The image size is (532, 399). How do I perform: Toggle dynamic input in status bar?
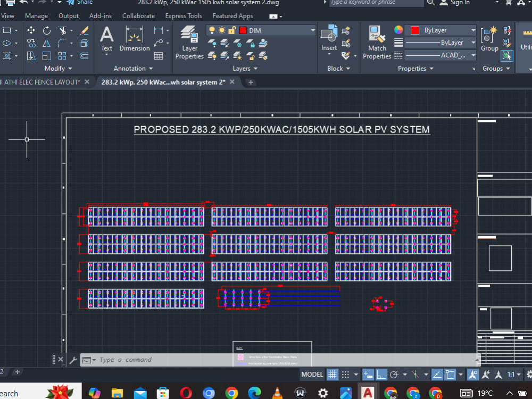point(368,375)
